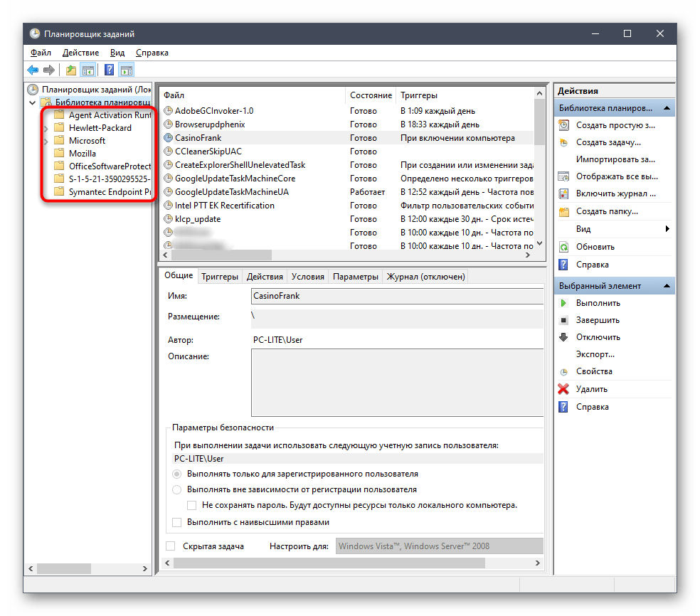Click Планировщик заданий root node clock icon
Viewport: 700px width, 616px height.
pyautogui.click(x=33, y=90)
